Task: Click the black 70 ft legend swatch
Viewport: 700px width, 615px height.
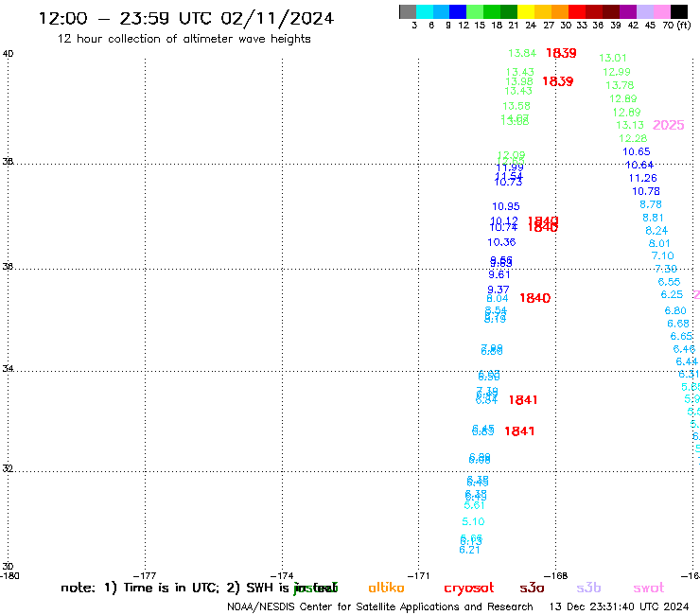Action: (678, 11)
